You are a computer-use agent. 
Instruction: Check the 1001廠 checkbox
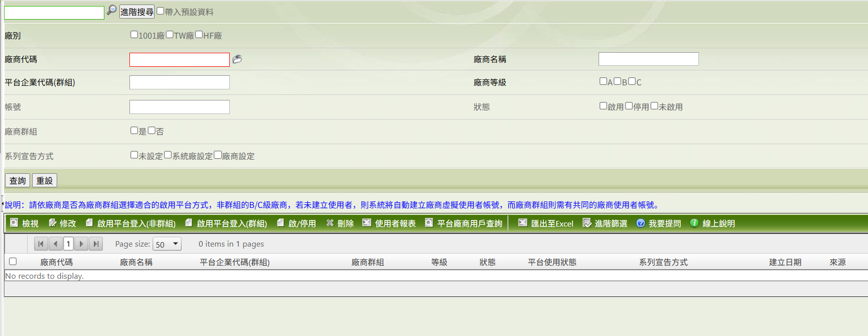[134, 35]
